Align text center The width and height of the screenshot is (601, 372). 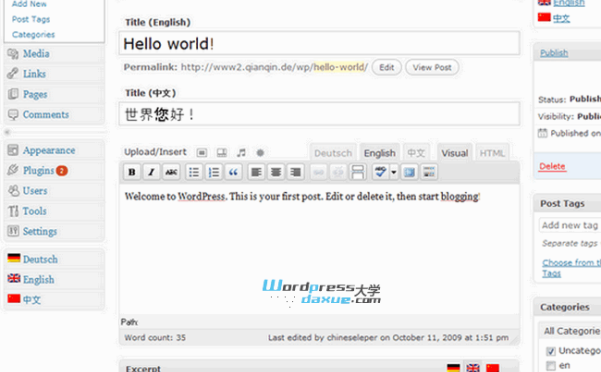coord(276,172)
